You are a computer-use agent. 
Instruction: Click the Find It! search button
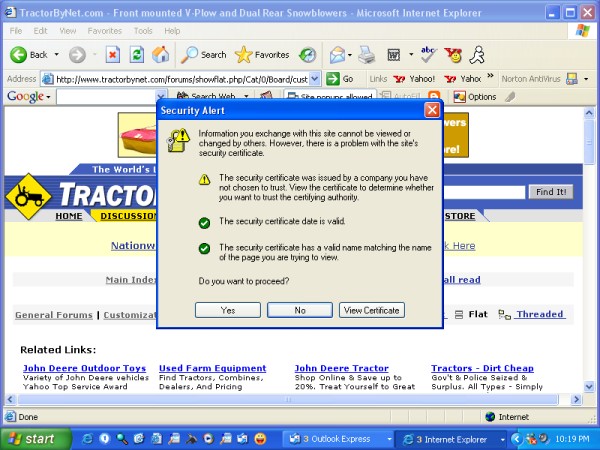[551, 192]
